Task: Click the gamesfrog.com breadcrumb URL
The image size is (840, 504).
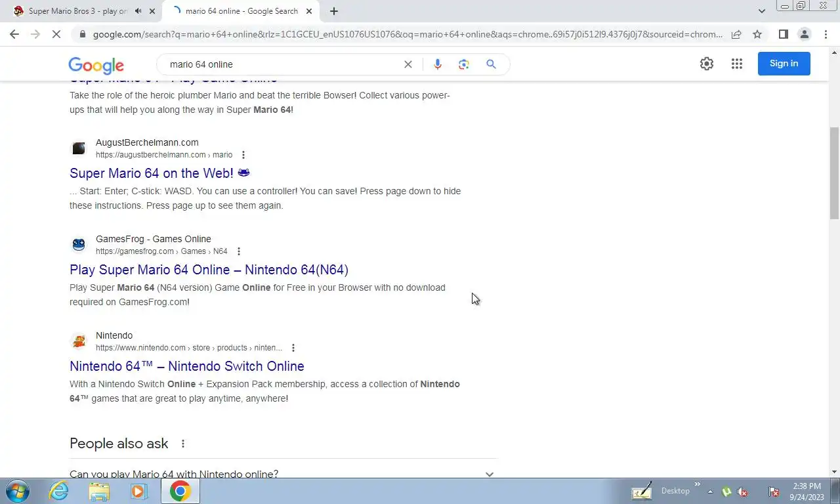Action: pos(161,251)
